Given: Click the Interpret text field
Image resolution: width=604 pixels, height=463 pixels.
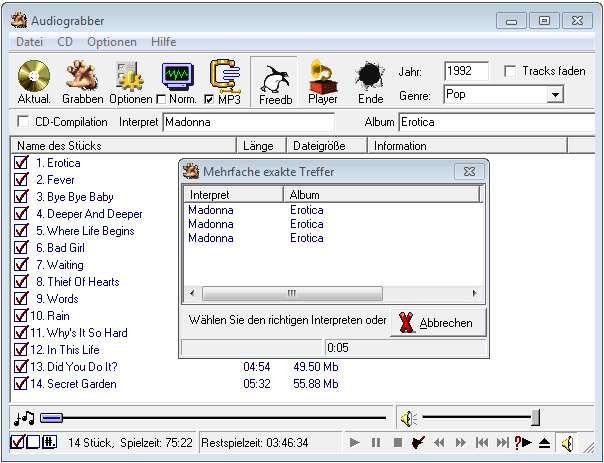Looking at the screenshot, I should tap(260, 122).
